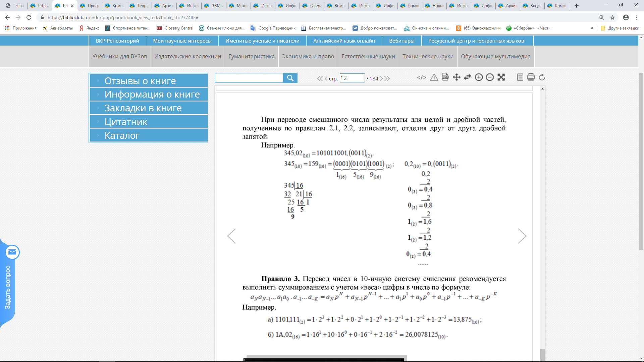Toggle fullscreen reader view
This screenshot has width=644, height=362.
point(501,77)
